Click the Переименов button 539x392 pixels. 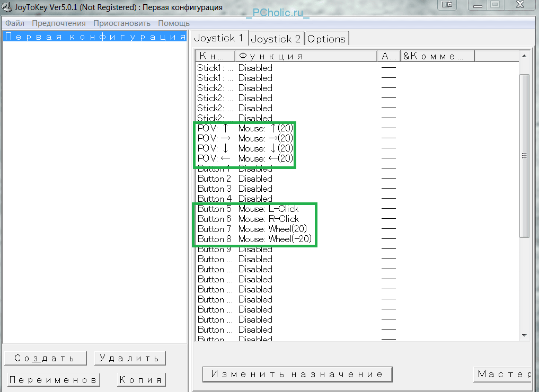pyautogui.click(x=54, y=380)
